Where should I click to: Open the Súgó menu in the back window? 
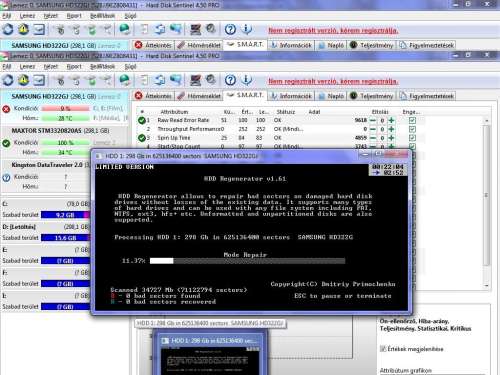pyautogui.click(x=130, y=16)
